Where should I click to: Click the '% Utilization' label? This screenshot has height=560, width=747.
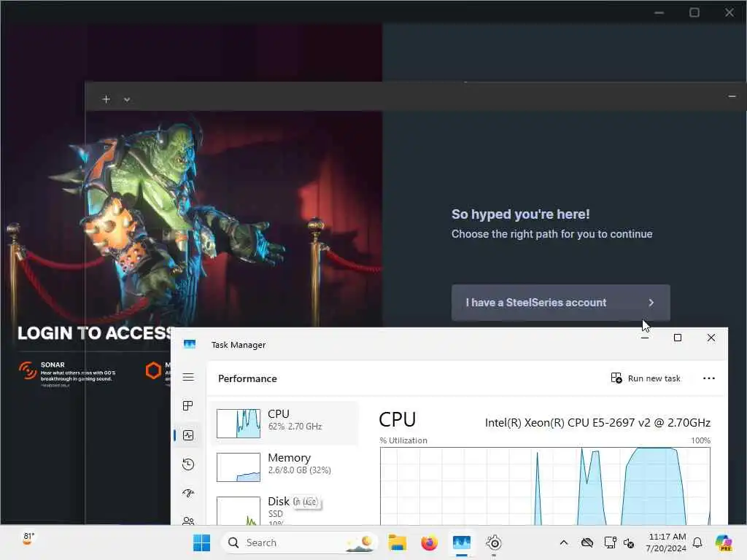pos(403,440)
